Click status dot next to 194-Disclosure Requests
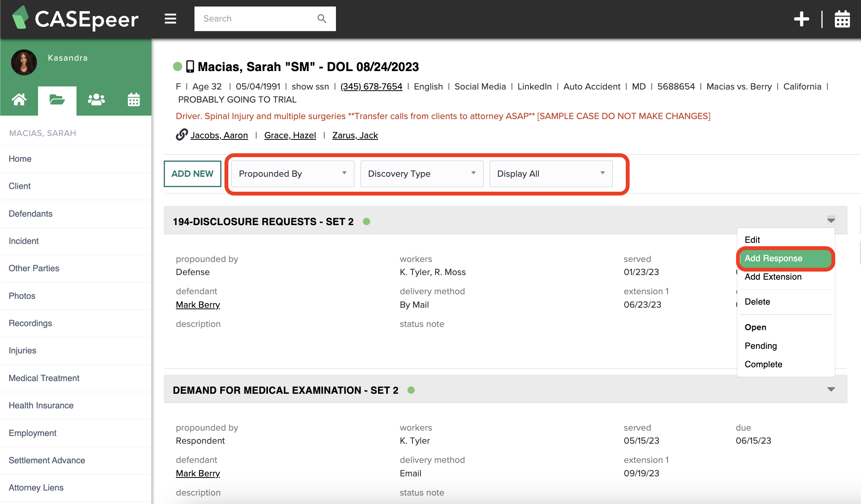Screen dimensions: 861x504 366,221
